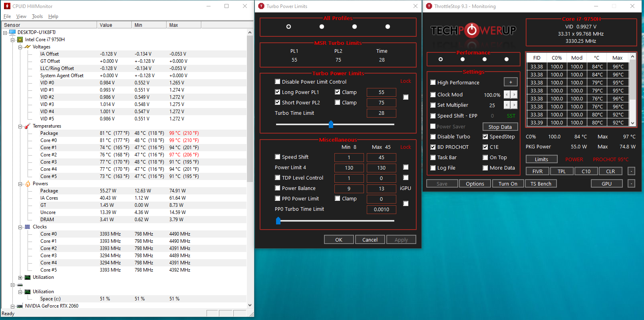Collapse the Clocks section
This screenshot has height=320, width=644.
(x=20, y=227)
